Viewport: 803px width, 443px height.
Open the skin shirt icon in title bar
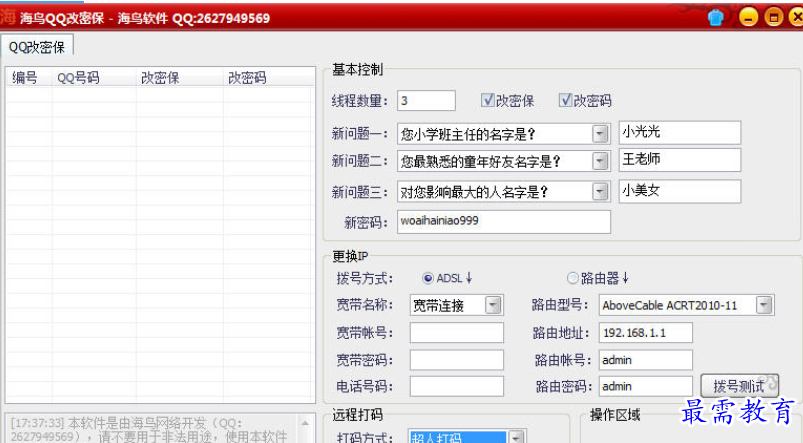pos(715,18)
